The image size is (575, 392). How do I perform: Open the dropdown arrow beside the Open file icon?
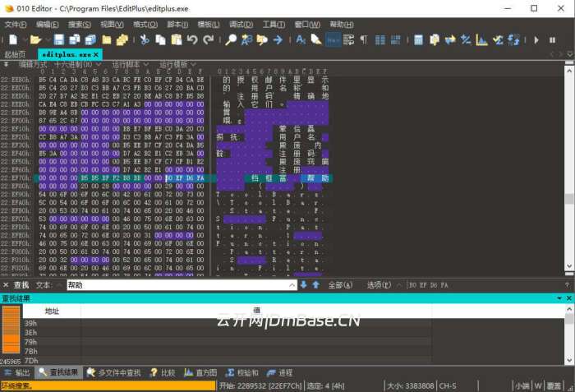tap(48, 39)
